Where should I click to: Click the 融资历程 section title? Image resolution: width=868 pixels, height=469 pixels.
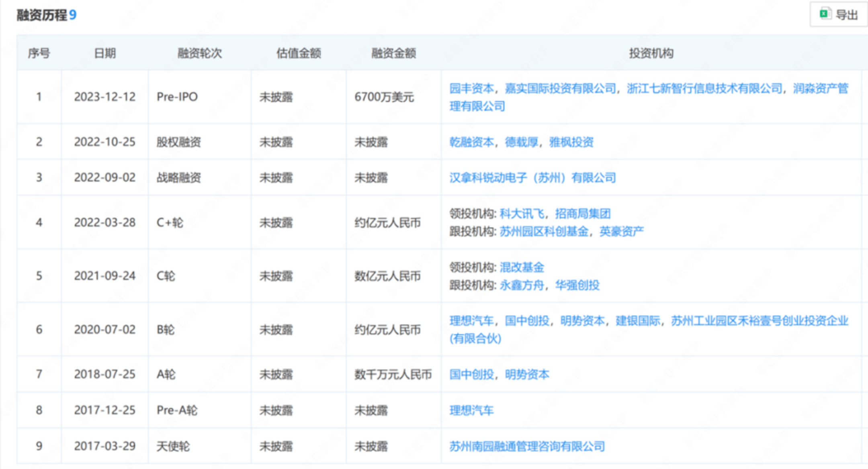pos(42,15)
